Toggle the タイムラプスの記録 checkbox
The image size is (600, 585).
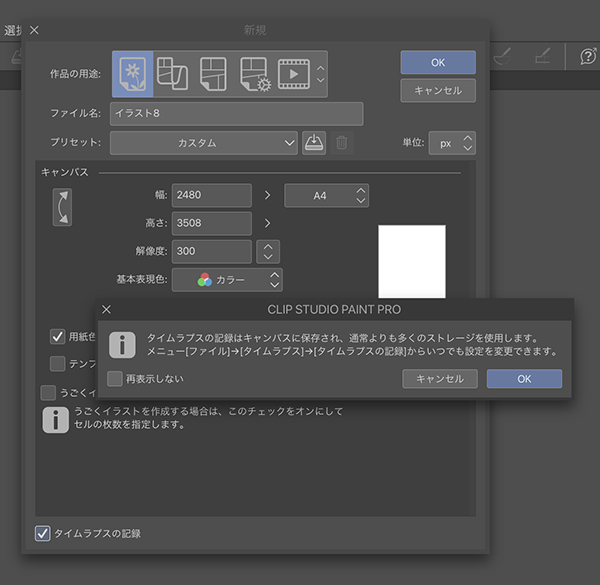[x=42, y=533]
